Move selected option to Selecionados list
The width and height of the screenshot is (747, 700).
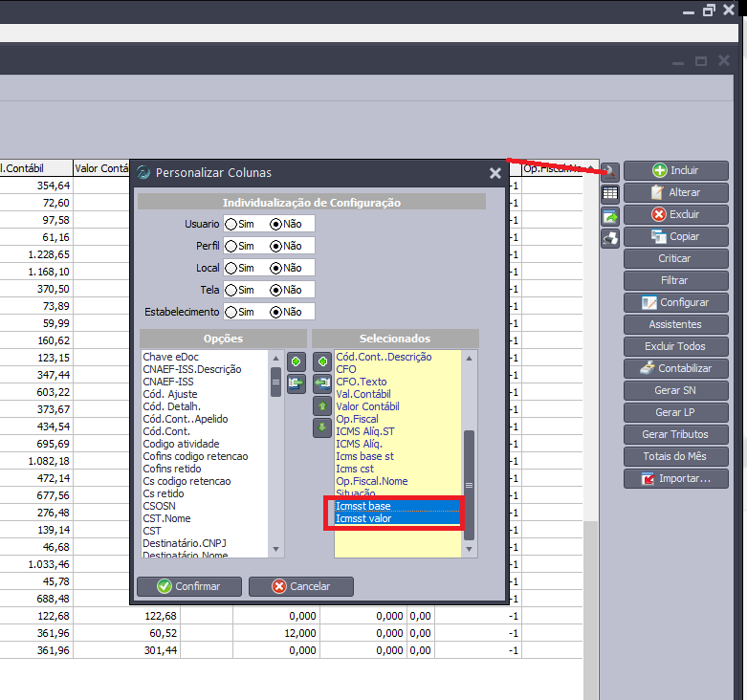pos(296,361)
